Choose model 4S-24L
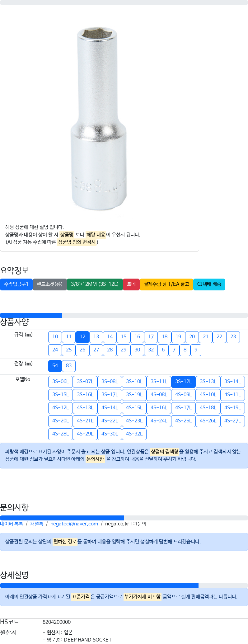 point(159,421)
